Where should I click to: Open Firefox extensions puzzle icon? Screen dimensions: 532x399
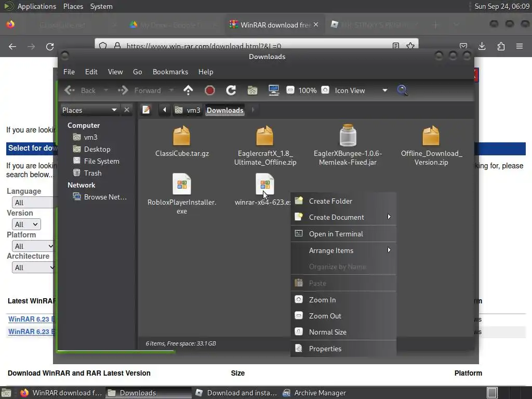[501, 46]
